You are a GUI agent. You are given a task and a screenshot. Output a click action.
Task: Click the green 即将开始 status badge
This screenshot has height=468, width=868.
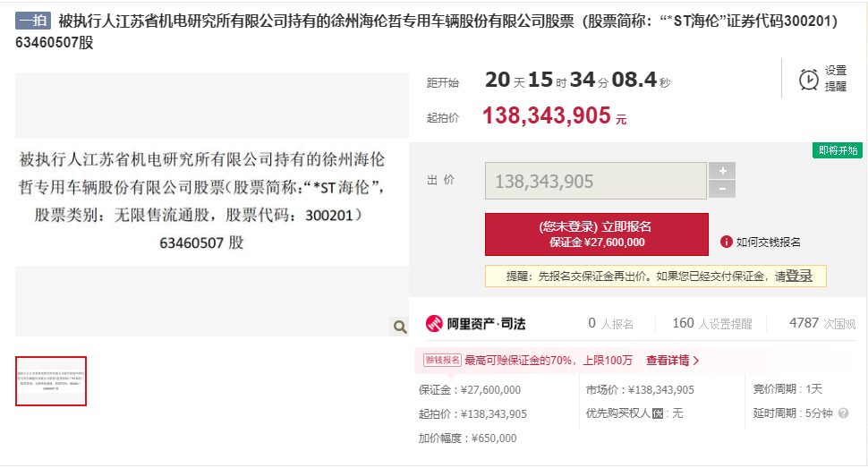click(x=838, y=150)
